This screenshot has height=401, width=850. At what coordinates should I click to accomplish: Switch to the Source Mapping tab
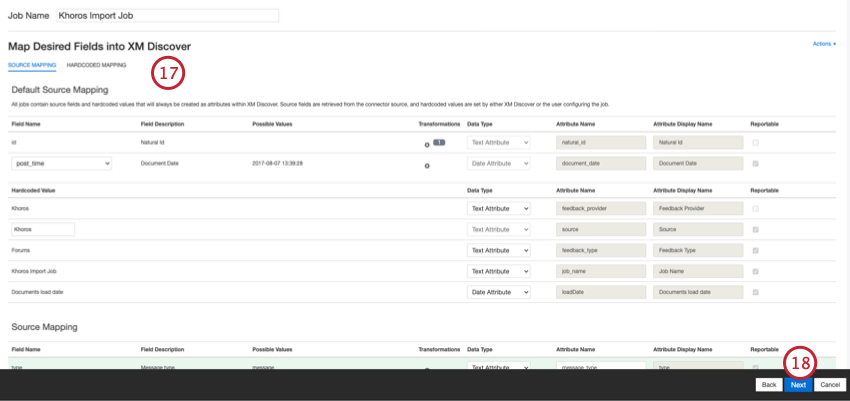(32, 65)
